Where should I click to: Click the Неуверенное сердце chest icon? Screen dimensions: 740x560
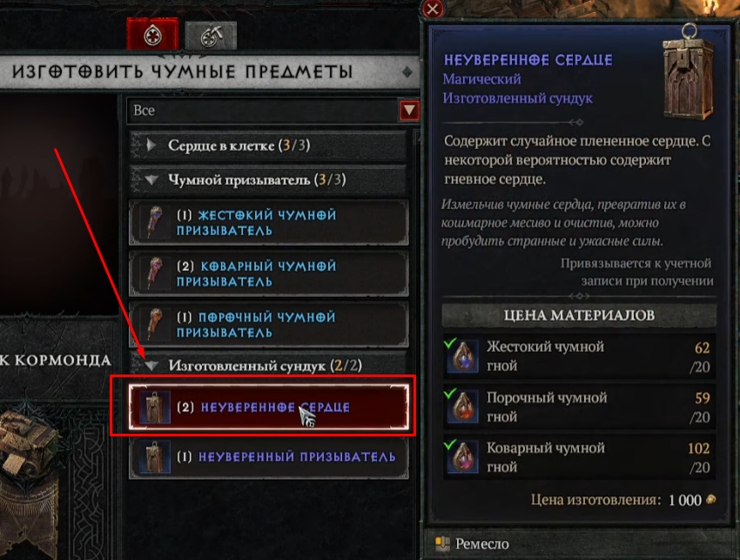pos(155,407)
